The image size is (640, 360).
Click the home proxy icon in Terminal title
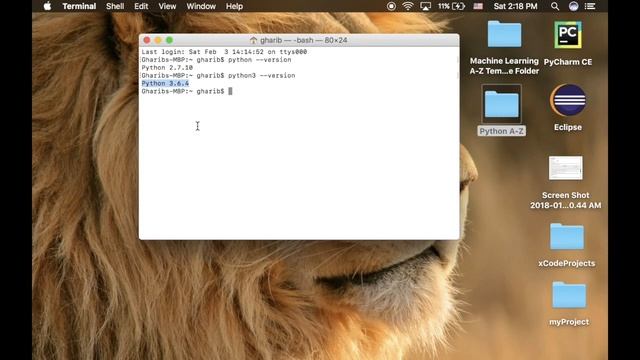coord(253,40)
